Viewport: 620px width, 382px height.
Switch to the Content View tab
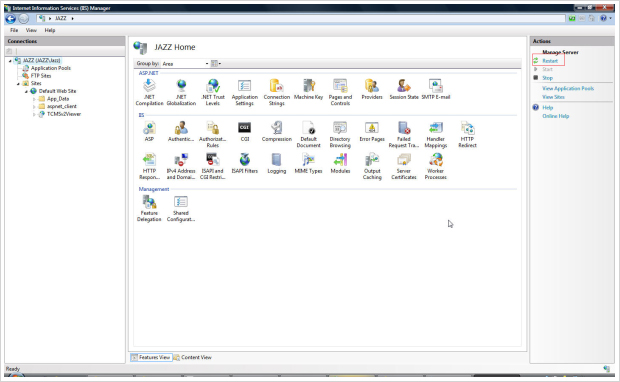[x=193, y=357]
